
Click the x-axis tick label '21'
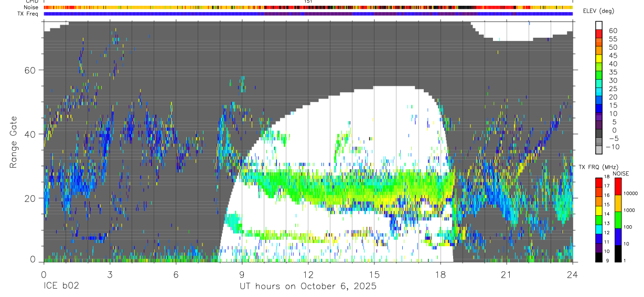pos(507,274)
